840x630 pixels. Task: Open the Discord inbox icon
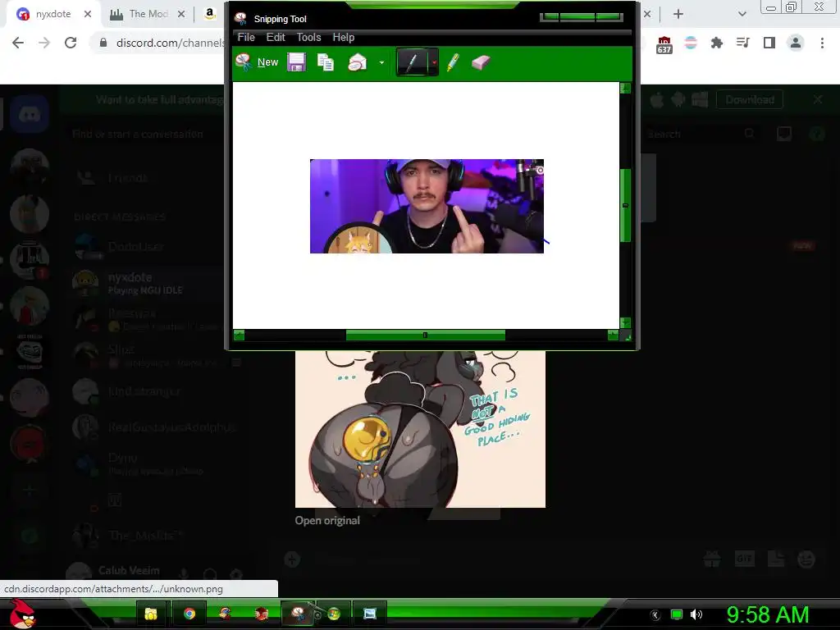783,134
